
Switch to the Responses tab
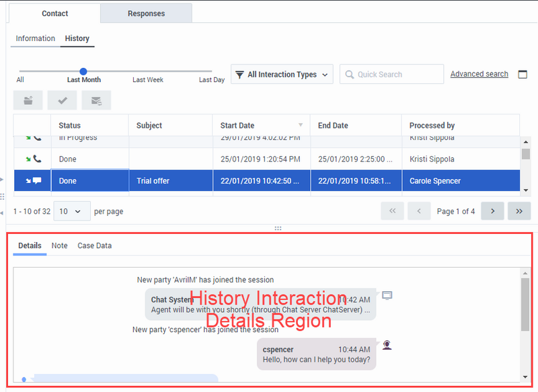click(146, 13)
